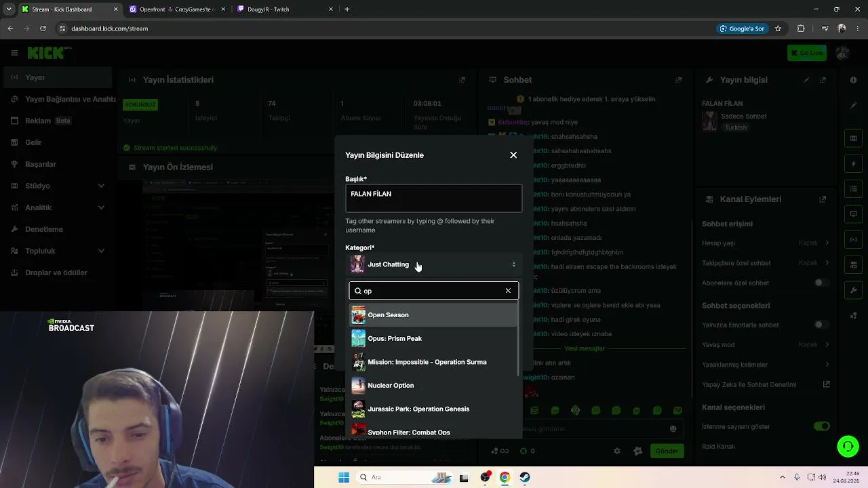Click the lightning bolt icon in right rail
Screen dimensions: 868x488
click(853, 164)
